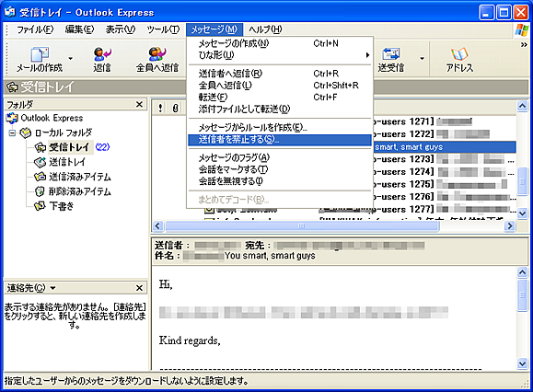Open dropdown arrow next to メールの作成
The height and width of the screenshot is (392, 533).
[70, 58]
